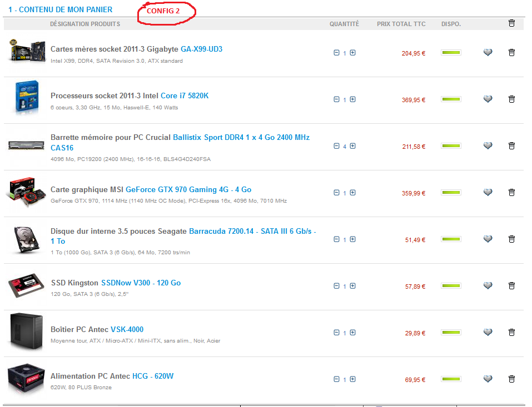Decrease quantity of Antec HCG 620W

tap(336, 379)
